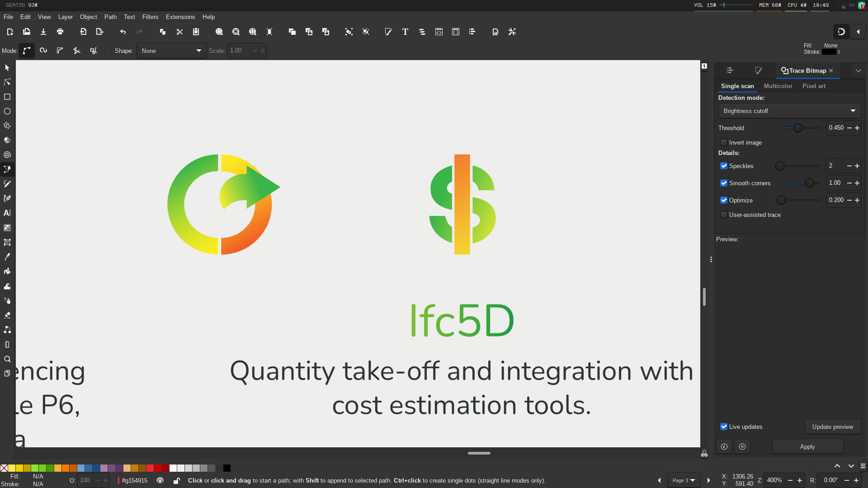
Task: Open the XML editor icon
Action: [439, 32]
